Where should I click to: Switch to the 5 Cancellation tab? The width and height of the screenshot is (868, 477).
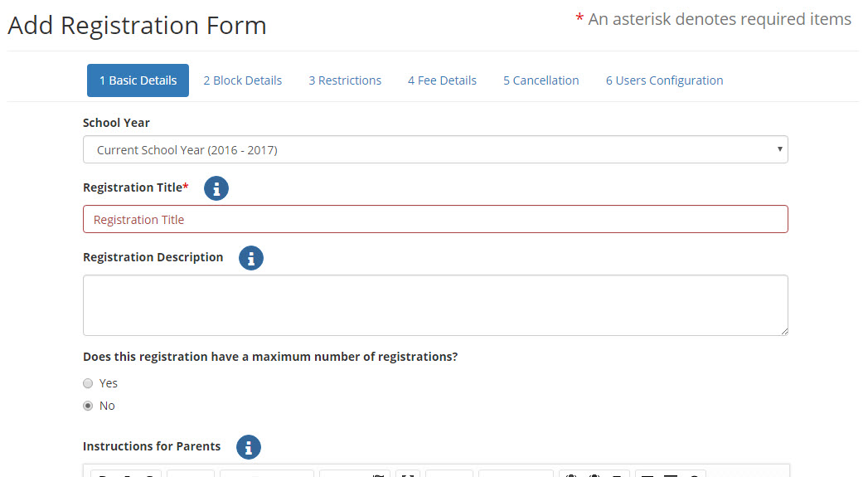click(x=541, y=80)
